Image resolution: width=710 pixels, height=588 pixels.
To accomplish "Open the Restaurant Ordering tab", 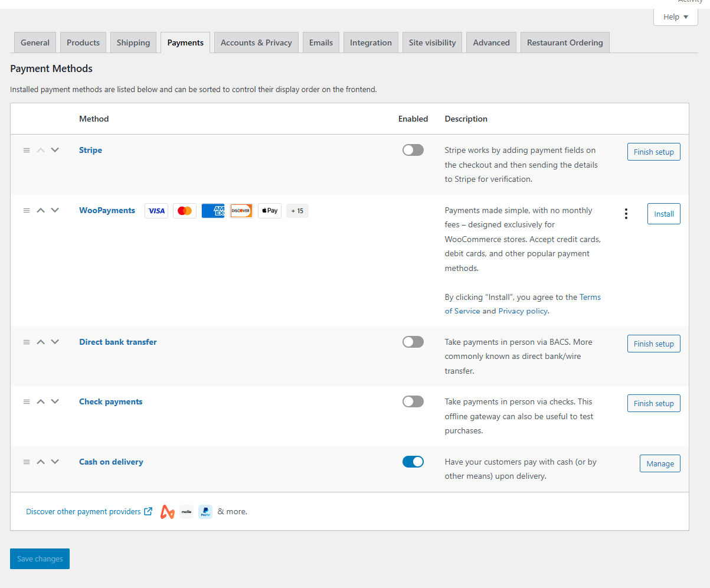I will pos(565,43).
